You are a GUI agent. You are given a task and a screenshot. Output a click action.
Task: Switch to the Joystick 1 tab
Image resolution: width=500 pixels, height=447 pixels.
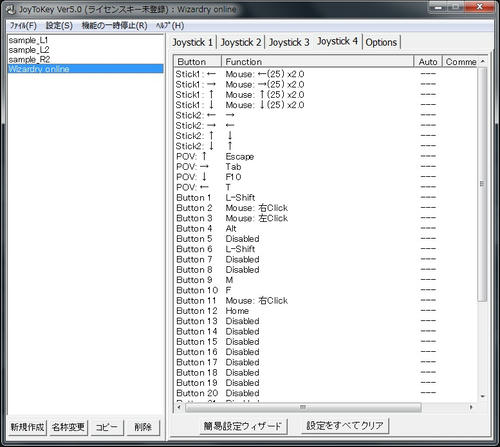tap(192, 42)
